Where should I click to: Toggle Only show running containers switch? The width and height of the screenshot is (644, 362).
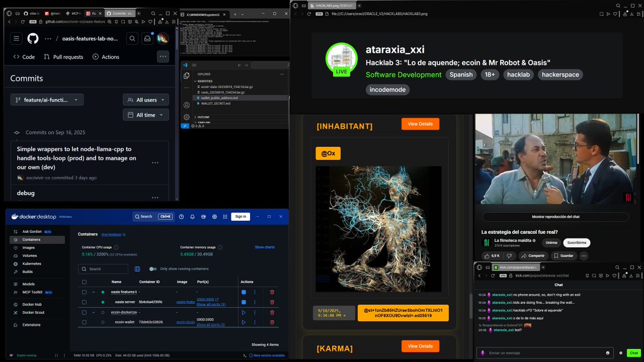153,269
